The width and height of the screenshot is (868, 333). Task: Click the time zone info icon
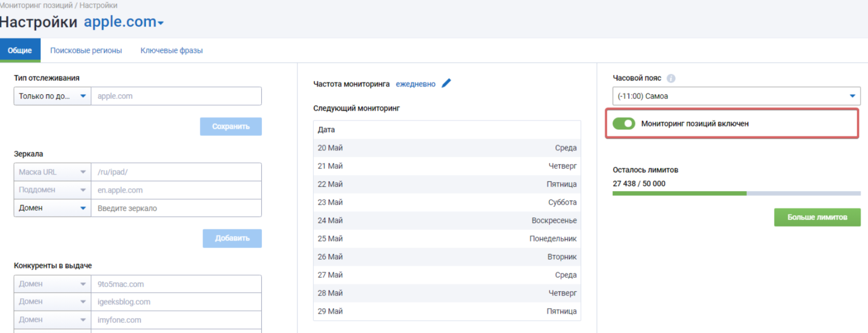click(x=671, y=78)
